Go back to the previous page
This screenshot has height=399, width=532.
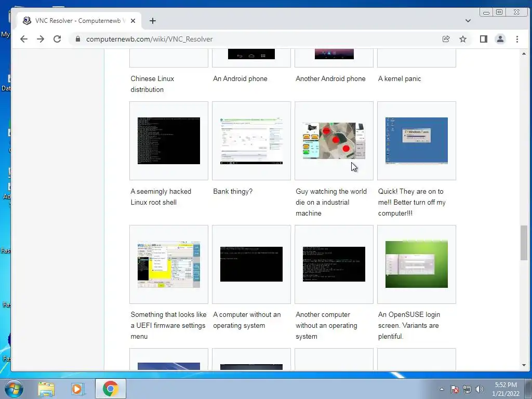[24, 39]
